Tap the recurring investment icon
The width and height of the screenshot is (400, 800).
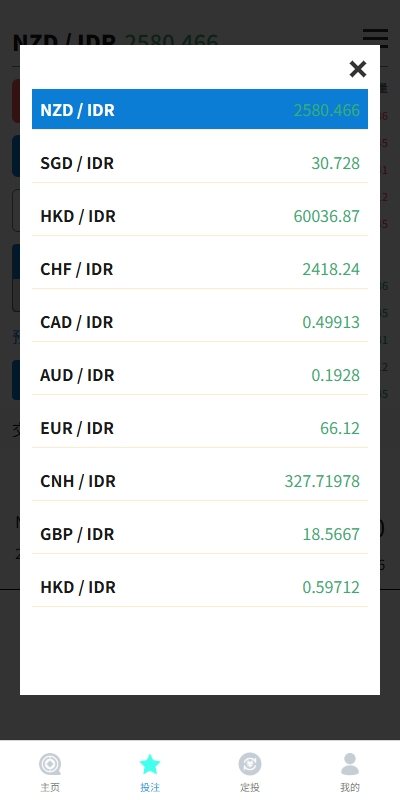coord(250,764)
